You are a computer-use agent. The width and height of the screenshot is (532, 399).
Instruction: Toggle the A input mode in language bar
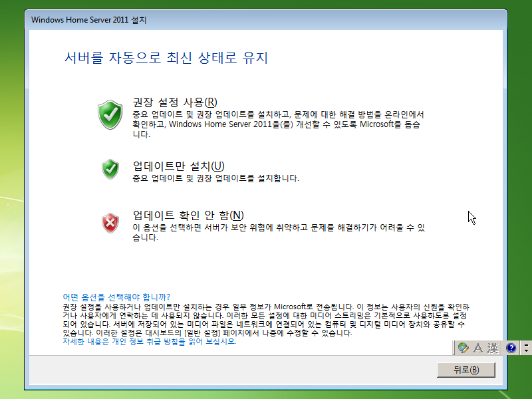pyautogui.click(x=477, y=348)
